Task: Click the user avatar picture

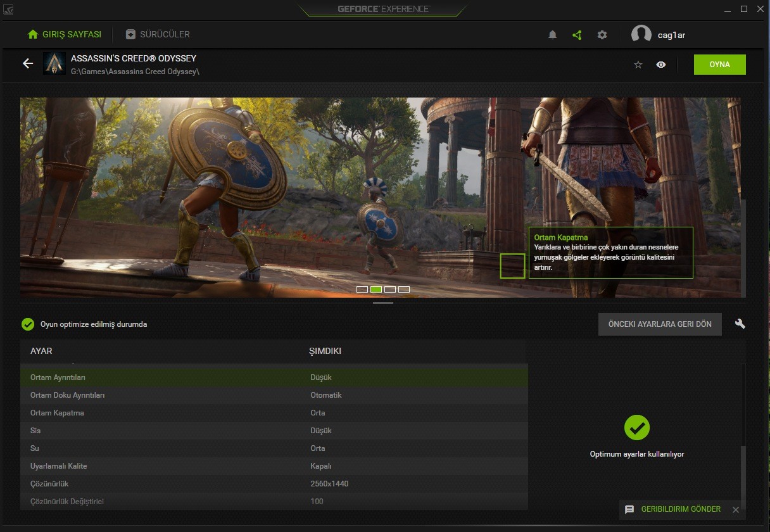Action: point(641,35)
